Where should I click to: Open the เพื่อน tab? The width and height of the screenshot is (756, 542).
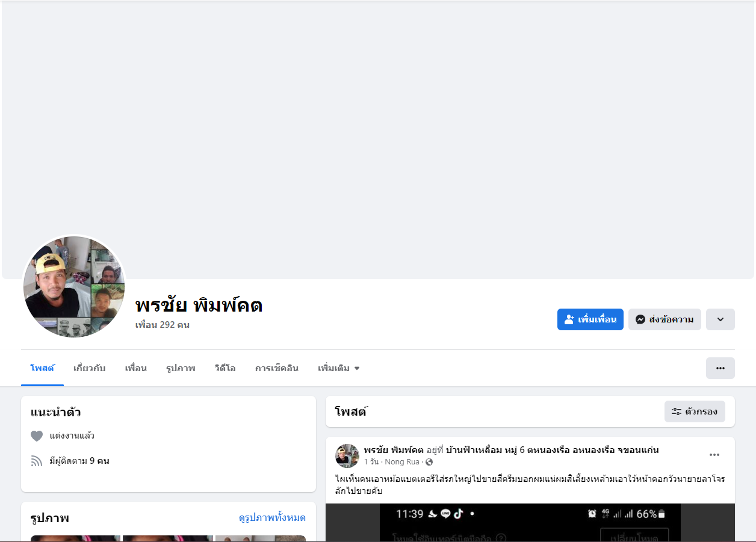(135, 368)
